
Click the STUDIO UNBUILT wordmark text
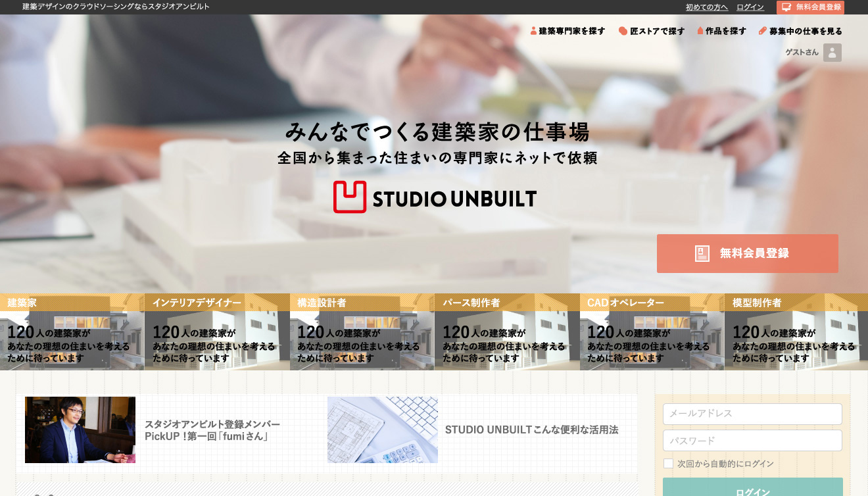pyautogui.click(x=454, y=199)
